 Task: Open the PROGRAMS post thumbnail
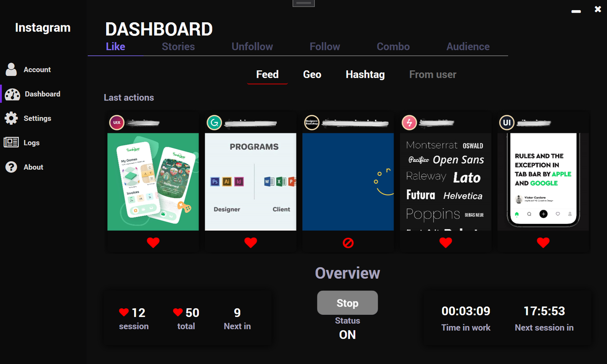point(251,182)
